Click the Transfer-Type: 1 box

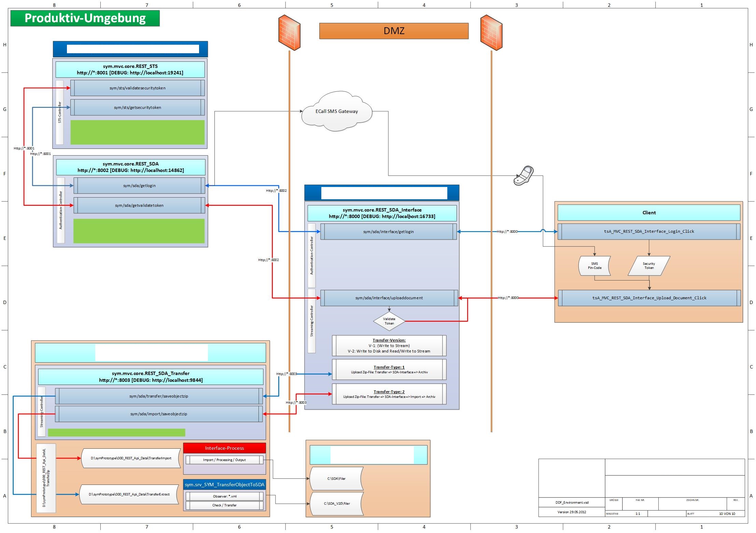389,370
